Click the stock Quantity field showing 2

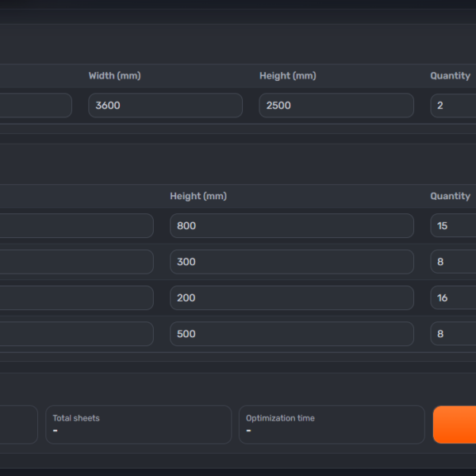[x=453, y=106]
